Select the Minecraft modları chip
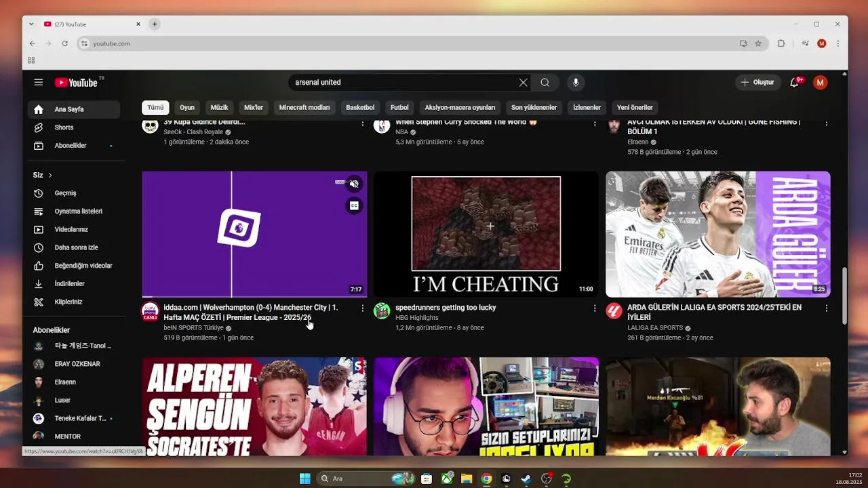This screenshot has width=868, height=488. click(x=304, y=107)
